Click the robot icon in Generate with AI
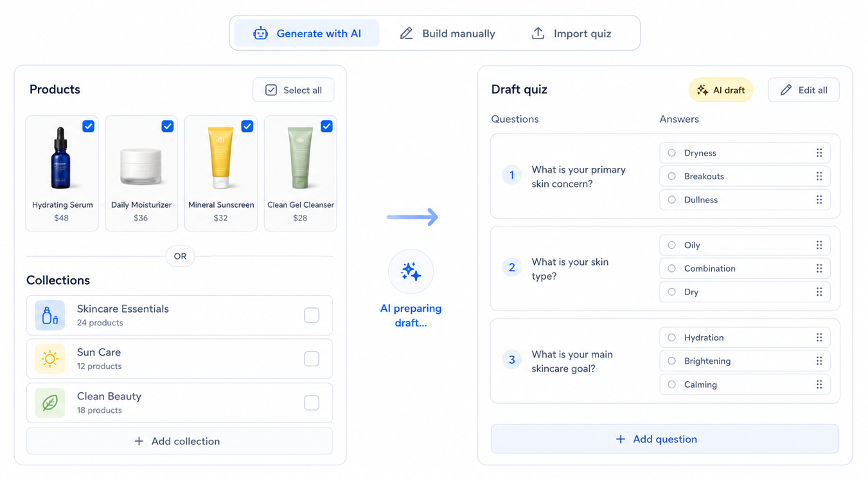 click(x=260, y=33)
